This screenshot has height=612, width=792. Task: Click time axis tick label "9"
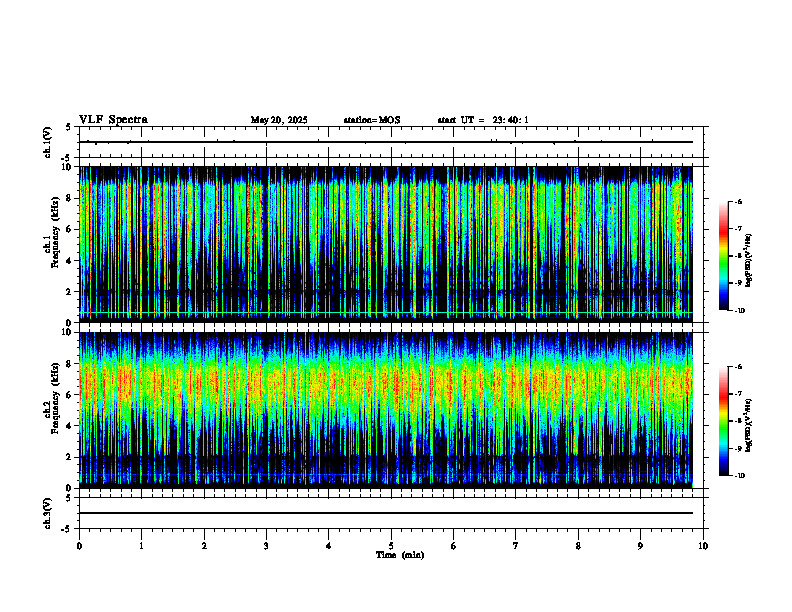(640, 546)
